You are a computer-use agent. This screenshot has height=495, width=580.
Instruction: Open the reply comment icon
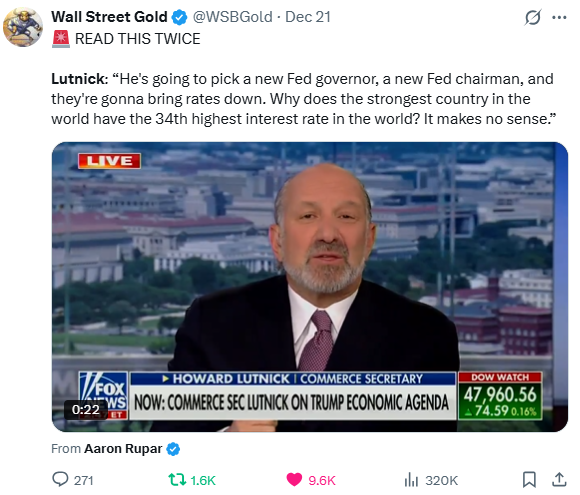(x=60, y=479)
